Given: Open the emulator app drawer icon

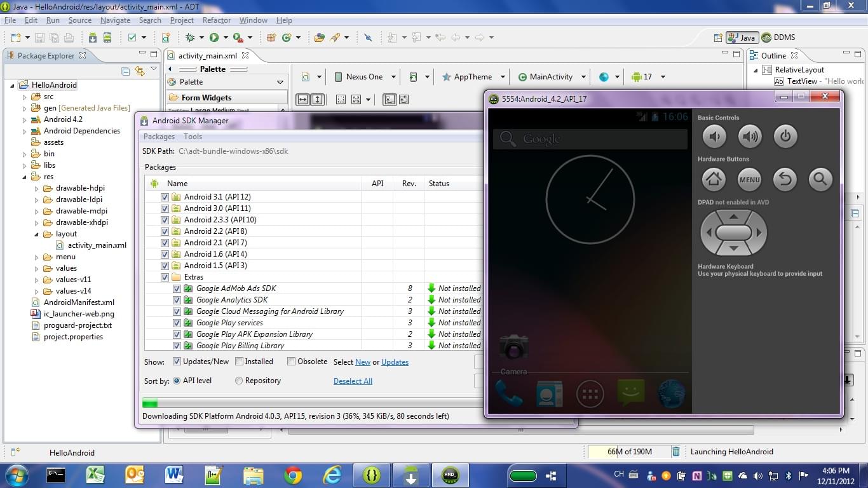Looking at the screenshot, I should point(590,395).
